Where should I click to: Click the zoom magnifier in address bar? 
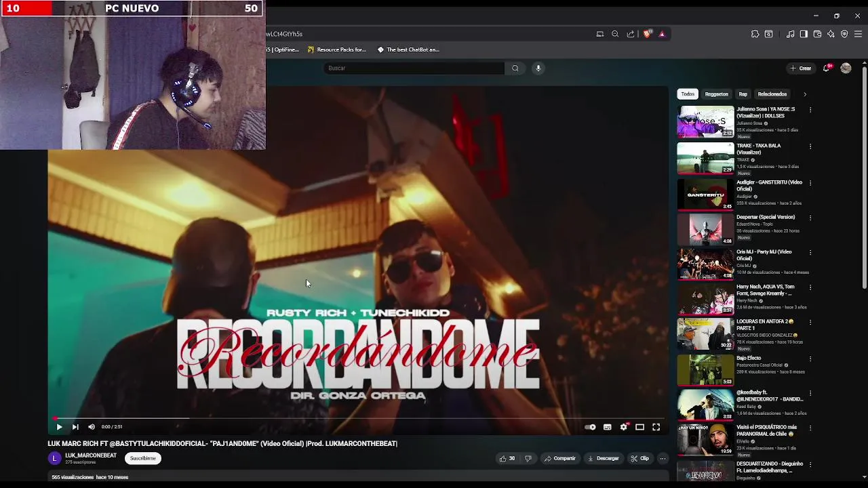click(615, 34)
